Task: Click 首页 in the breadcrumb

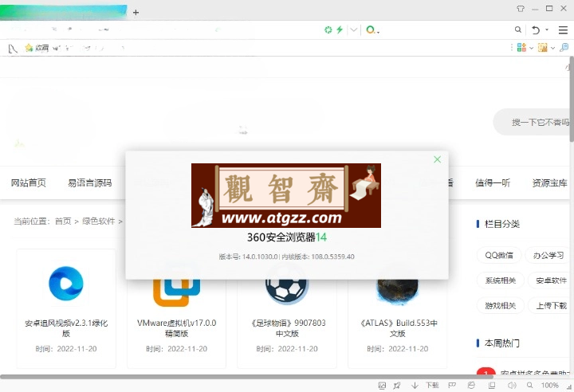Action: (63, 221)
